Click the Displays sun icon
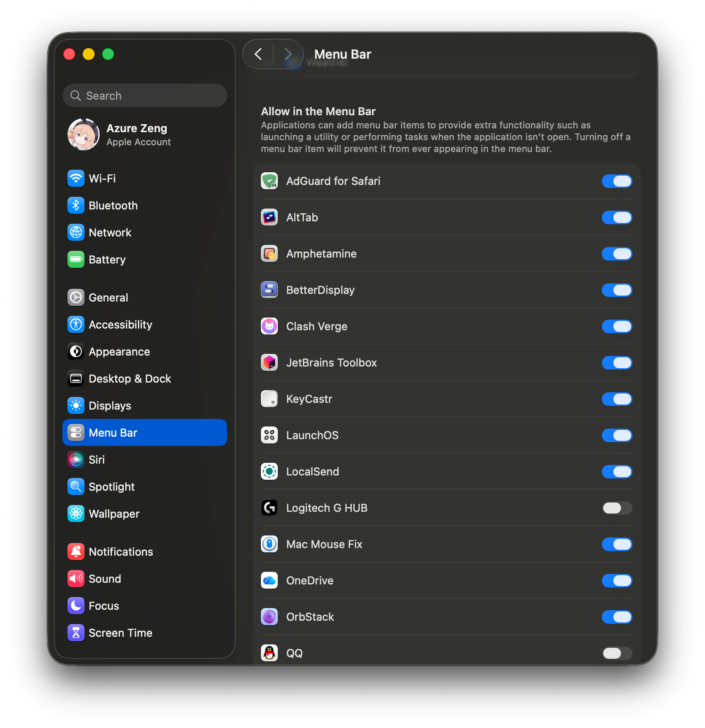Viewport: 705px width, 728px height. (x=76, y=406)
